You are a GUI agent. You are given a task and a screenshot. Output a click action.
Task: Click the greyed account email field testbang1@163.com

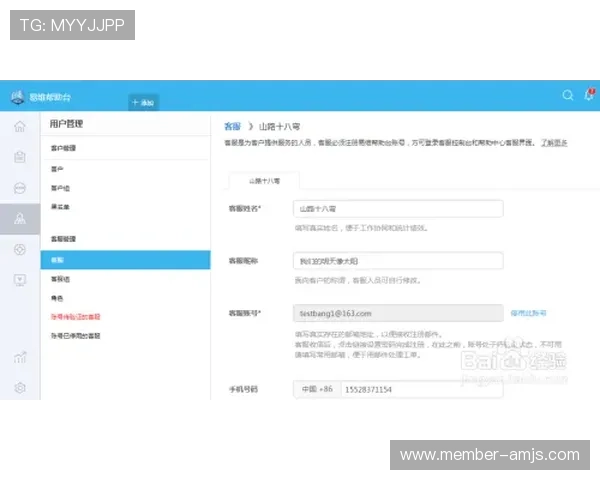pyautogui.click(x=398, y=313)
